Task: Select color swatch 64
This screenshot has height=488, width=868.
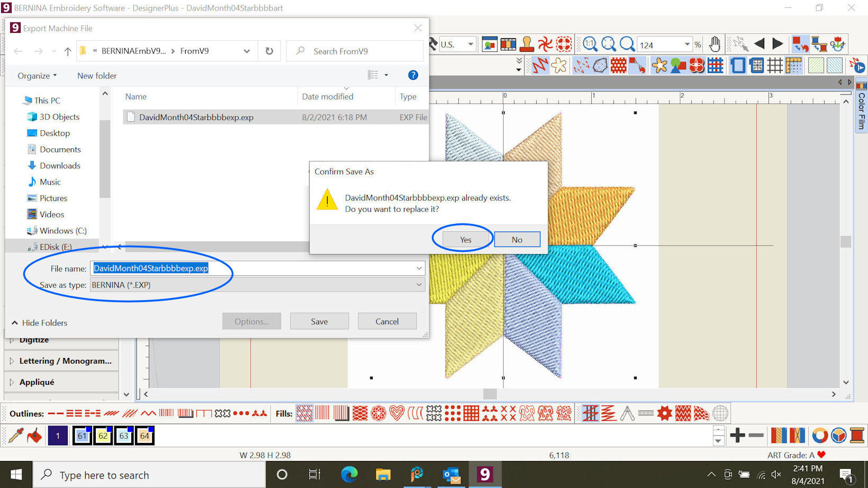Action: click(x=144, y=436)
